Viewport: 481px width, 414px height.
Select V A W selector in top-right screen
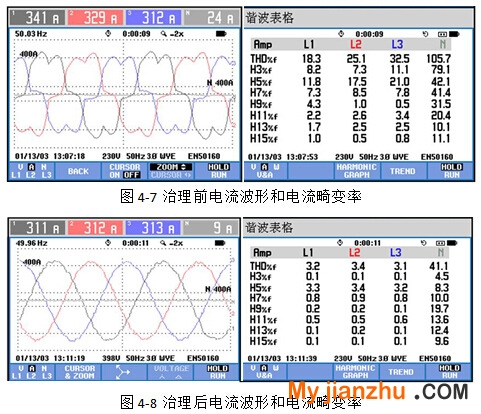click(265, 171)
